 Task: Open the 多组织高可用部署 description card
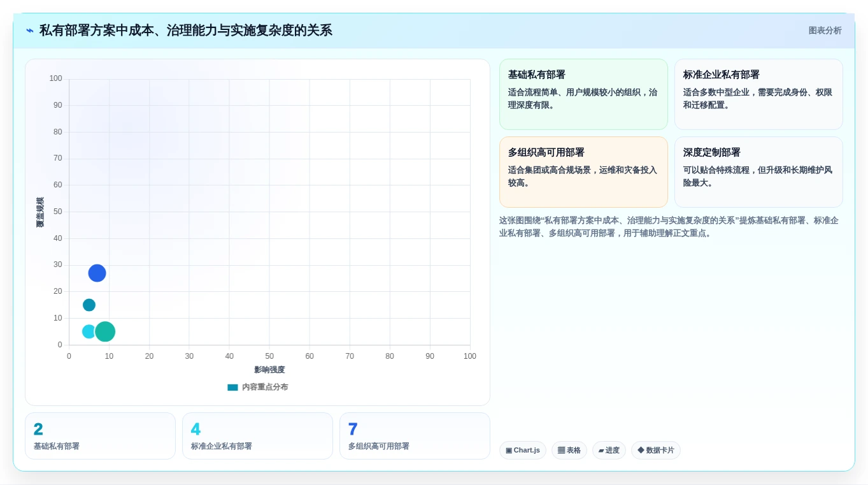point(583,172)
